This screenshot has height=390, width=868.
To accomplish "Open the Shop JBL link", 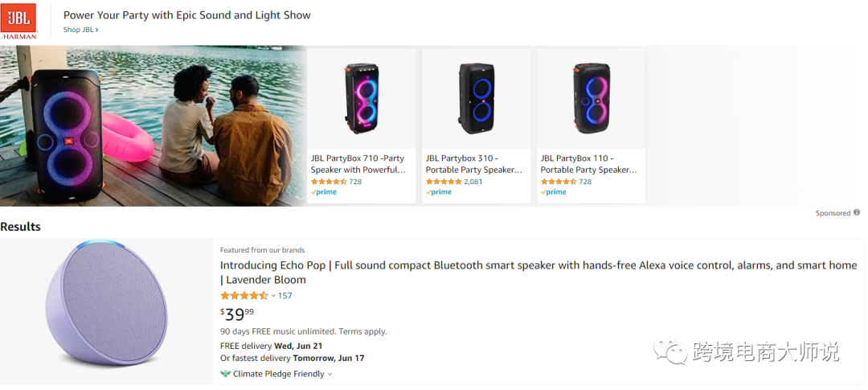I will pos(80,30).
